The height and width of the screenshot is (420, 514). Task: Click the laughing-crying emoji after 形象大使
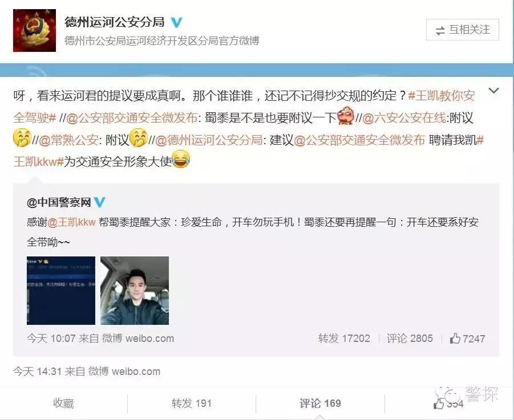(181, 159)
